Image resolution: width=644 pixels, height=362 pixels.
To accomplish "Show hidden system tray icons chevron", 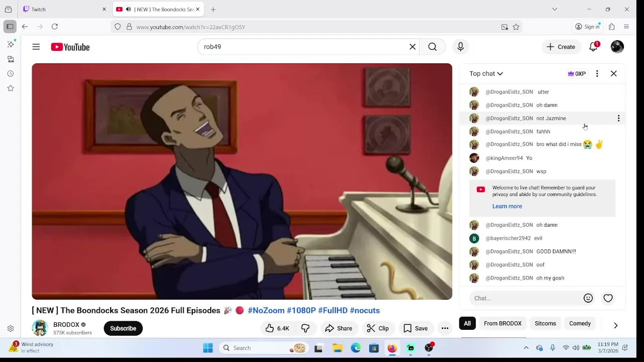I will (526, 348).
